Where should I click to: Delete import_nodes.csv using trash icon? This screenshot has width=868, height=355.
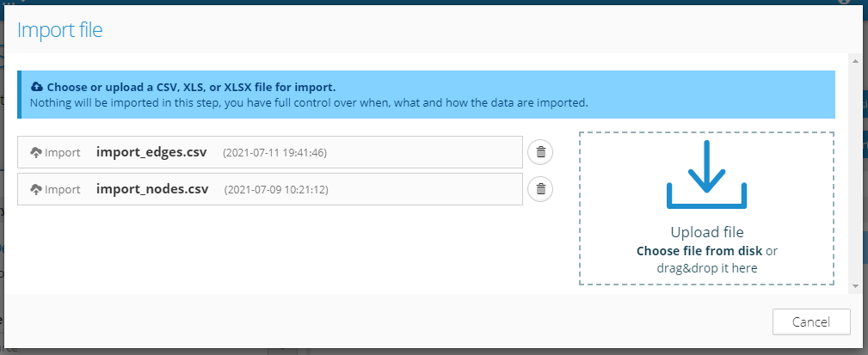tap(540, 189)
